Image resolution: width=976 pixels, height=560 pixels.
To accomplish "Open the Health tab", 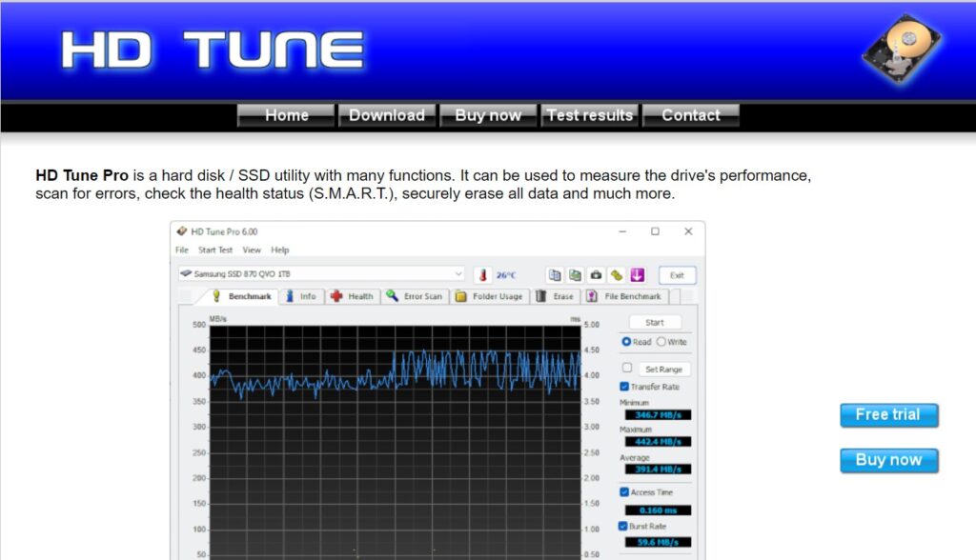I will coord(352,296).
